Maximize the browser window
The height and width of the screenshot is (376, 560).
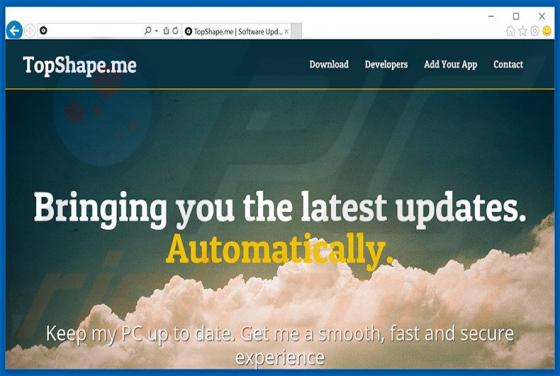click(x=516, y=16)
